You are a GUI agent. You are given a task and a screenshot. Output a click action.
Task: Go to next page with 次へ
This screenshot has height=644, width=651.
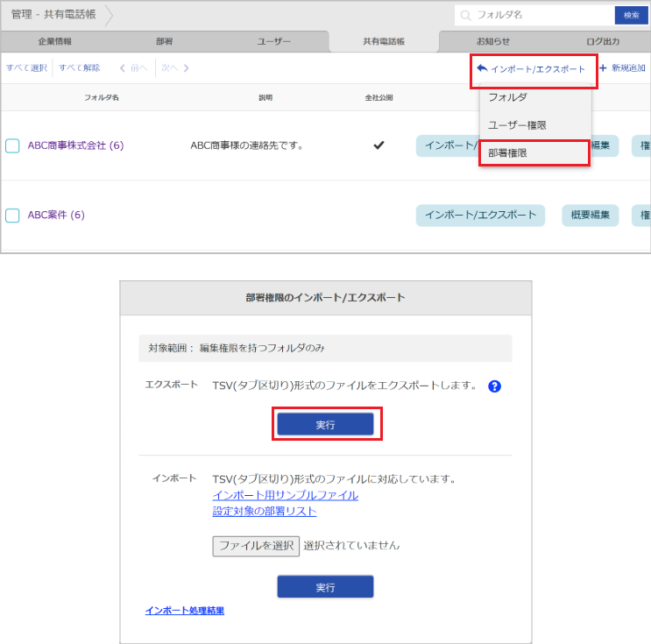coord(174,67)
